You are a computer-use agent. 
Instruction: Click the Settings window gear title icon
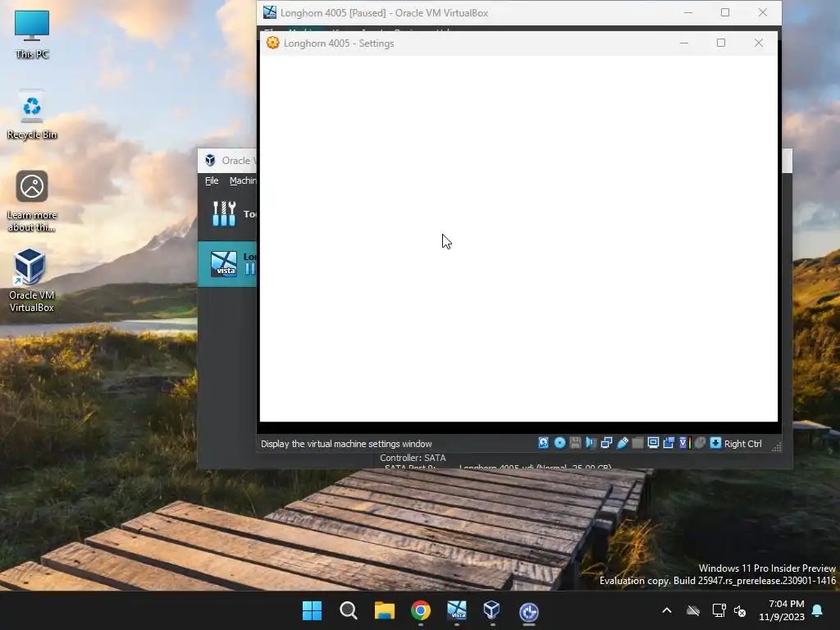click(272, 43)
